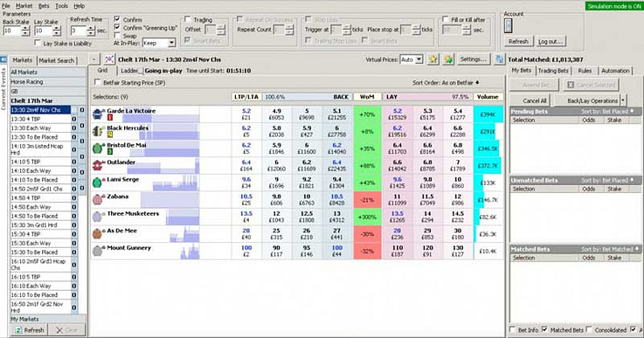
Task: Toggle the Matched Bets checkbox at panel bottom
Action: 544,329
